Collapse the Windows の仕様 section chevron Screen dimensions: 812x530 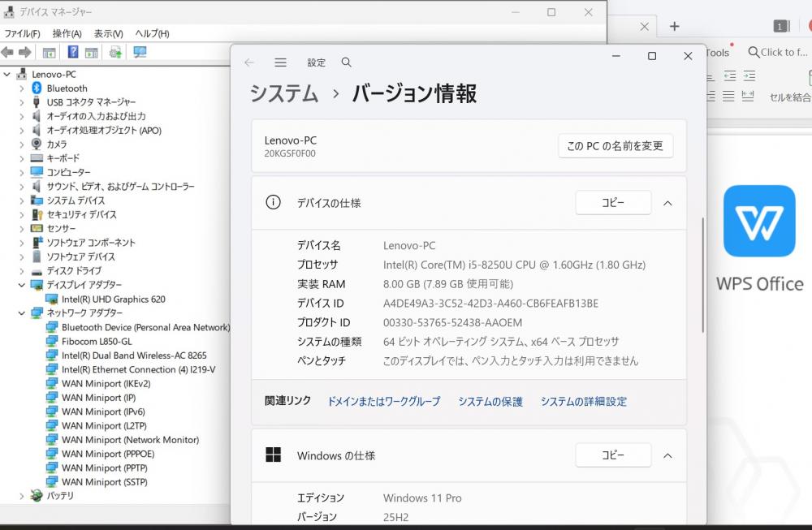click(667, 455)
